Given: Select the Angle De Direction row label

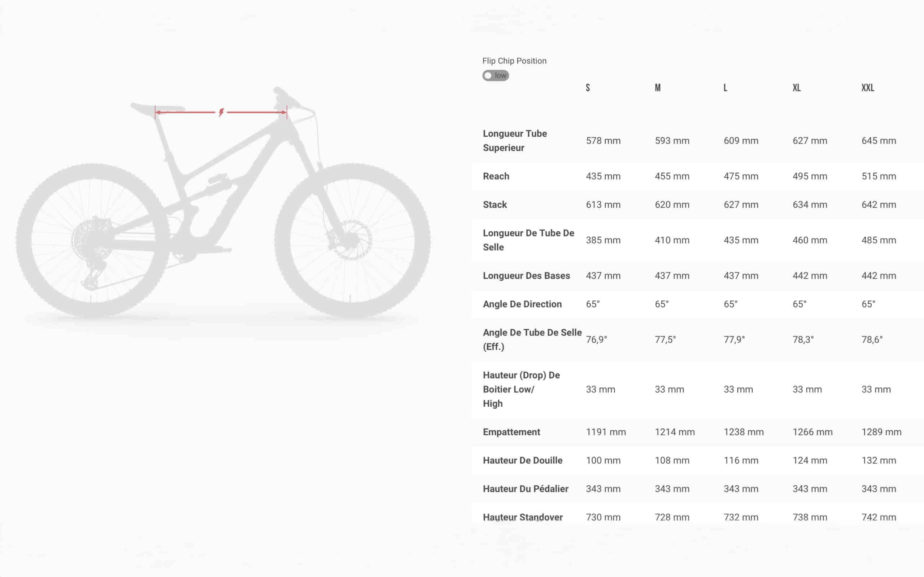Looking at the screenshot, I should pos(522,304).
